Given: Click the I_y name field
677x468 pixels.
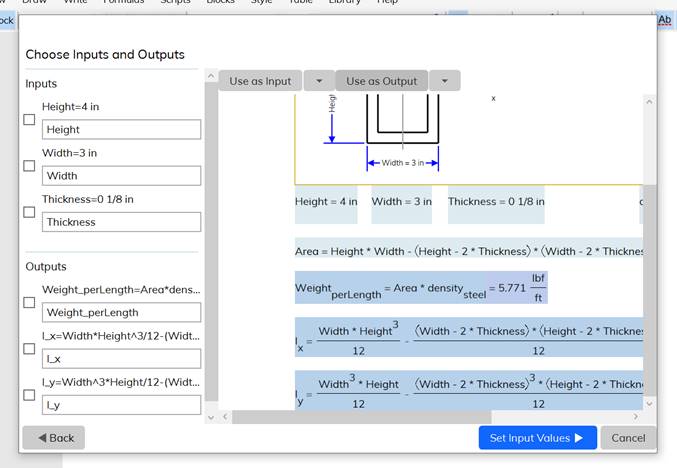Looking at the screenshot, I should pos(121,405).
